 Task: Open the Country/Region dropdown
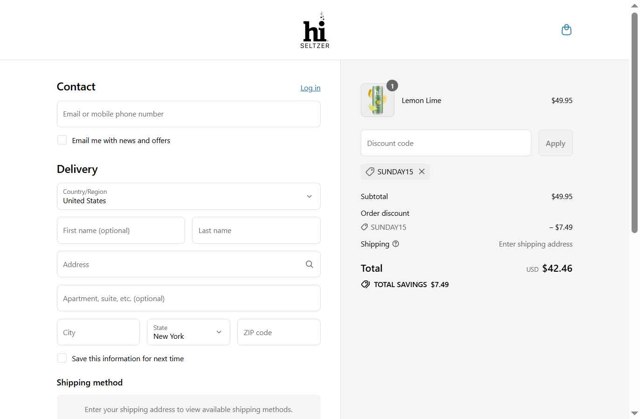[x=189, y=196]
